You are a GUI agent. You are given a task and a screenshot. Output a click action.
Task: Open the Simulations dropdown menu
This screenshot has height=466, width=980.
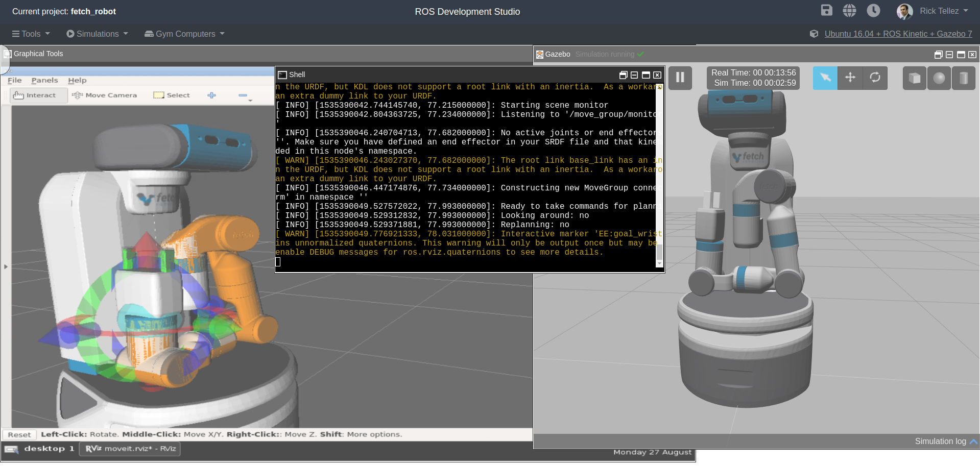click(x=97, y=34)
